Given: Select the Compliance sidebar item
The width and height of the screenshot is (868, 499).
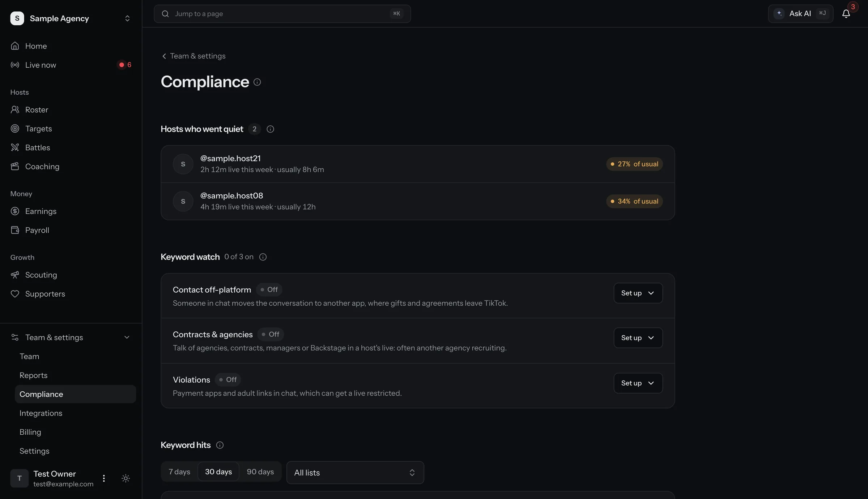Looking at the screenshot, I should click(x=75, y=394).
